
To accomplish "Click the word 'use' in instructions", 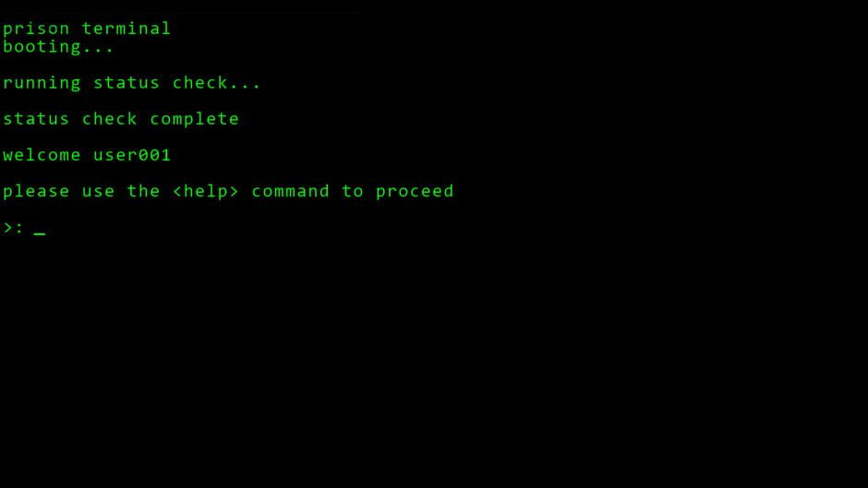I will pyautogui.click(x=98, y=192).
